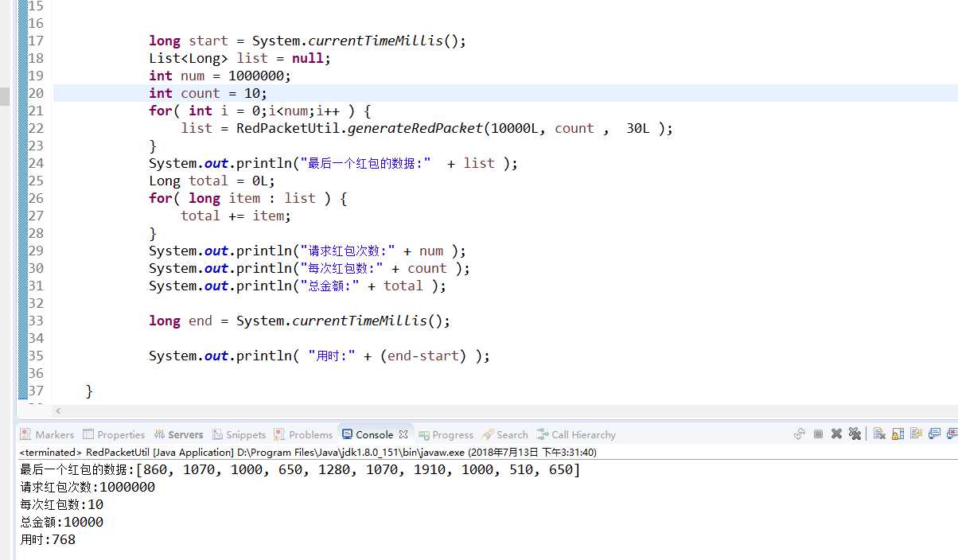Click the disabled double-arrow icon in Console toolbar
The height and width of the screenshot is (560, 958).
(800, 434)
